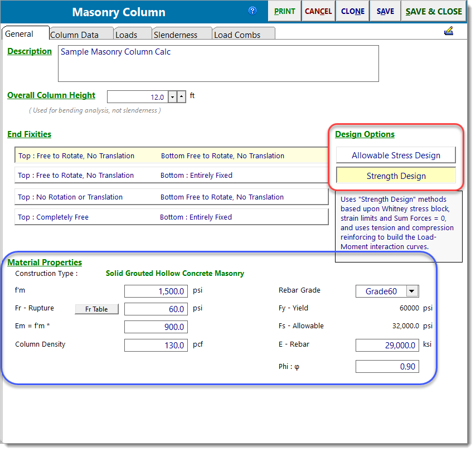This screenshot has width=476, height=452.
Task: Click SAVE & CLOSE button
Action: click(433, 11)
